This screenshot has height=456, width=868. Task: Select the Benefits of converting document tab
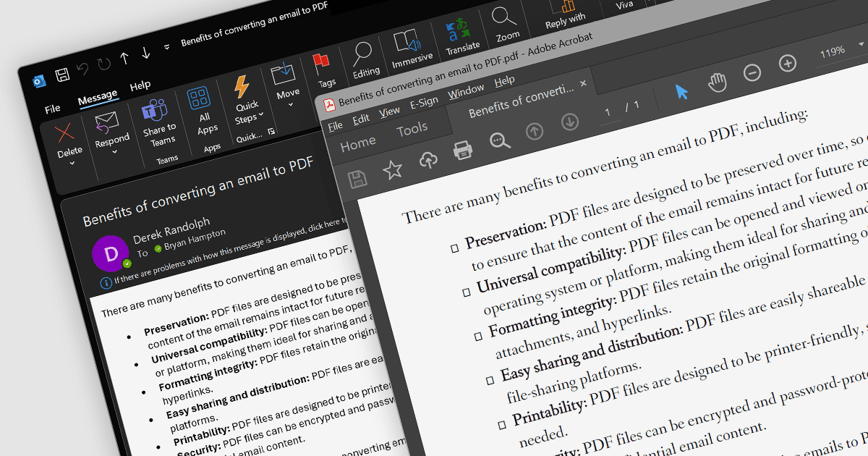tap(521, 102)
